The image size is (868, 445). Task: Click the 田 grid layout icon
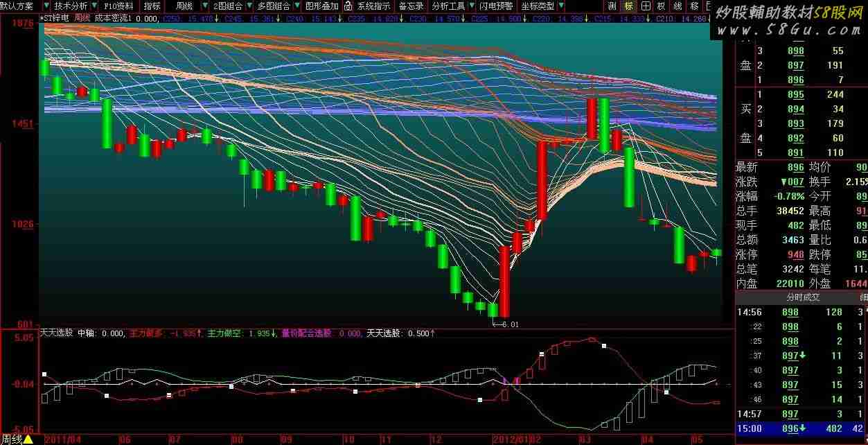click(x=645, y=6)
